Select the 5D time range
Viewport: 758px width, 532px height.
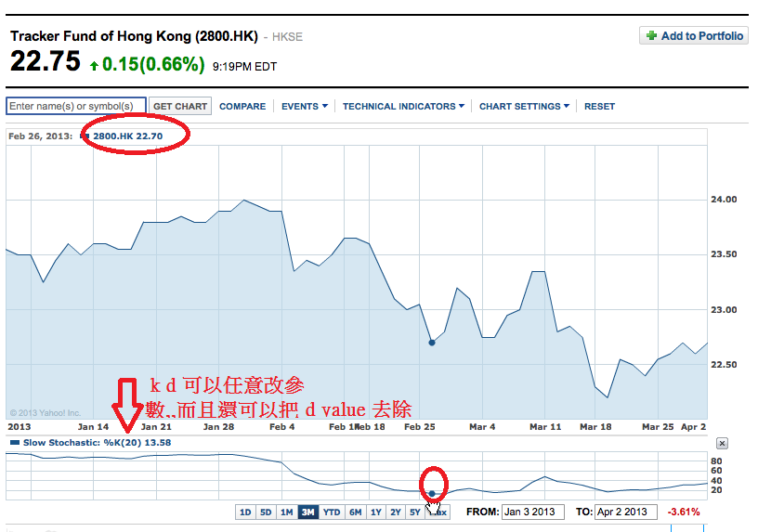[266, 513]
